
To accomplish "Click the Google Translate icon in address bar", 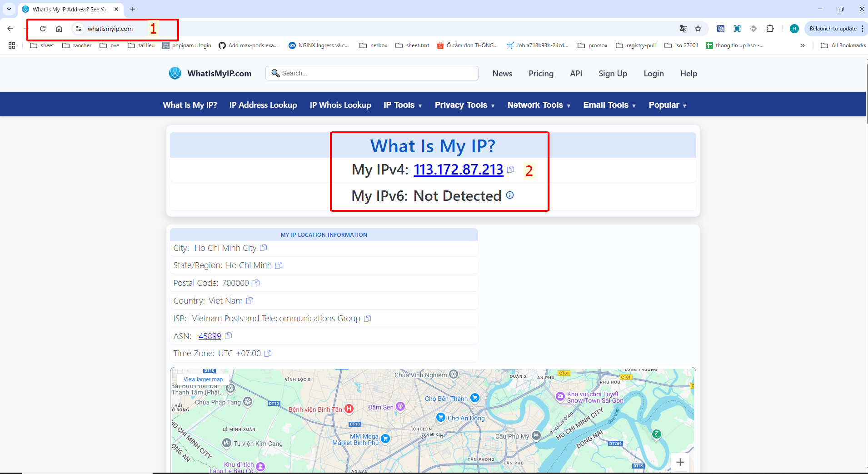I will pyautogui.click(x=683, y=29).
